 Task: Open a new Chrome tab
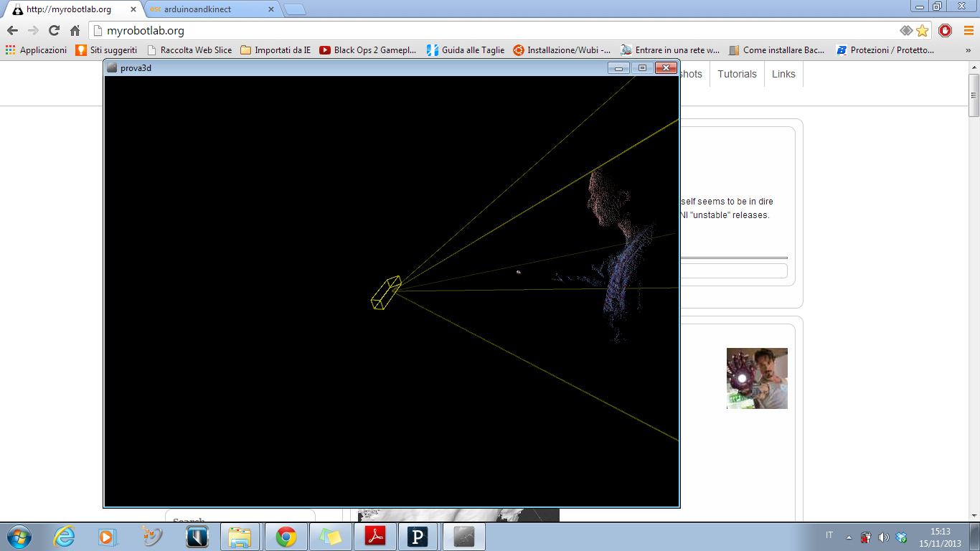coord(294,10)
